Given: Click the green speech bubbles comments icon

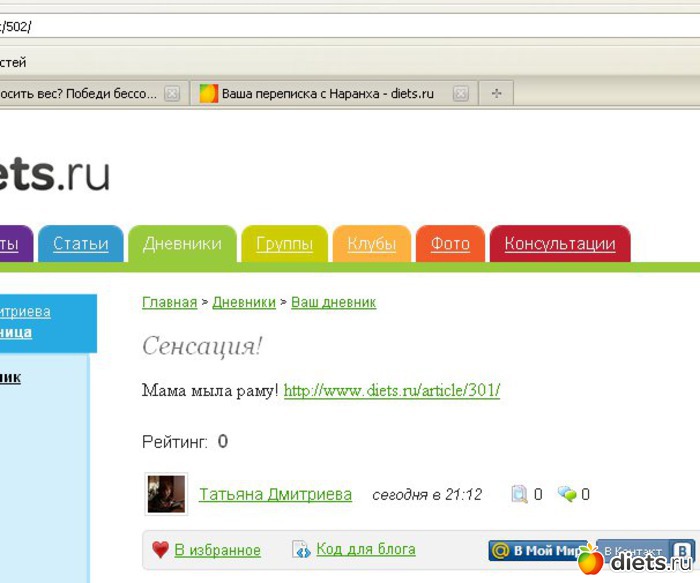Looking at the screenshot, I should point(567,494).
